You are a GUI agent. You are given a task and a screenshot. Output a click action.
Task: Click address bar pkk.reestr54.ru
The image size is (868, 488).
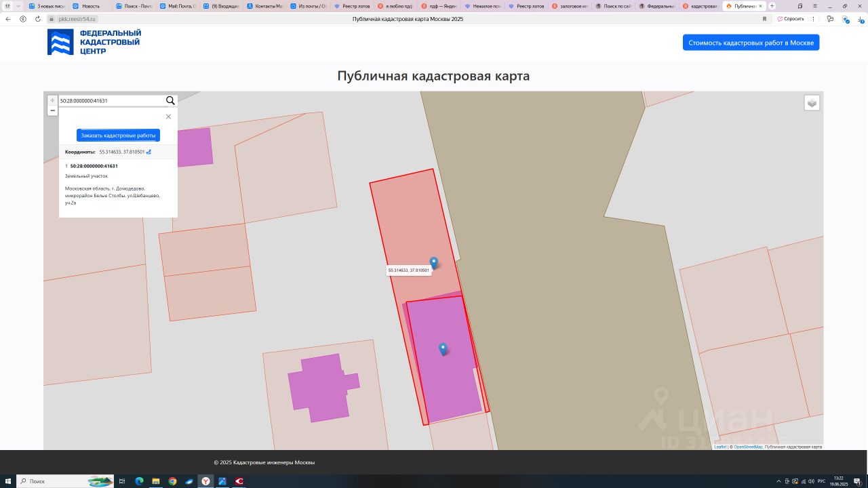77,19
